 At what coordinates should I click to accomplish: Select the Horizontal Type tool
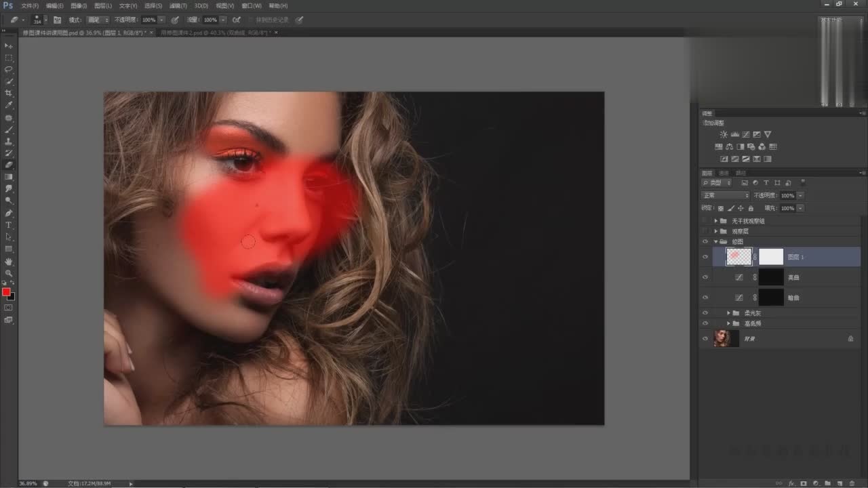pyautogui.click(x=9, y=224)
